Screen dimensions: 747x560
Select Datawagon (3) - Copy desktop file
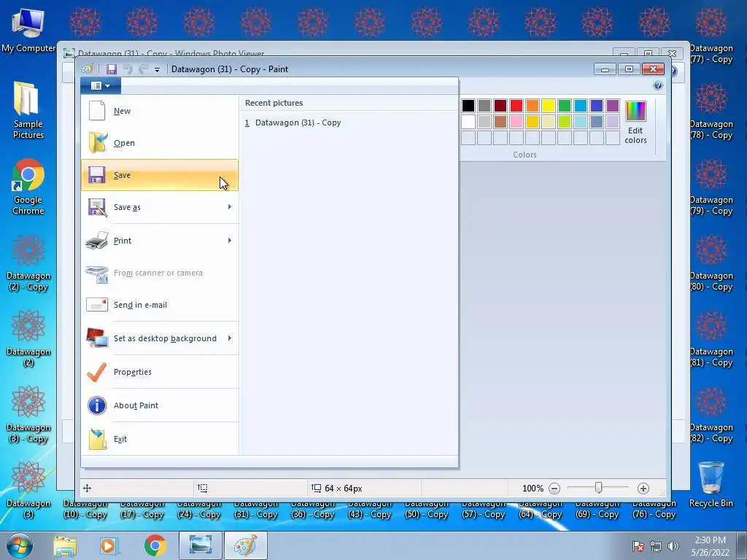28,415
